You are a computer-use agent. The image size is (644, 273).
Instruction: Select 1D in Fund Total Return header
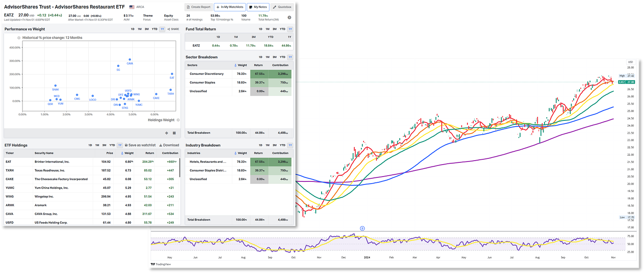(x=261, y=29)
